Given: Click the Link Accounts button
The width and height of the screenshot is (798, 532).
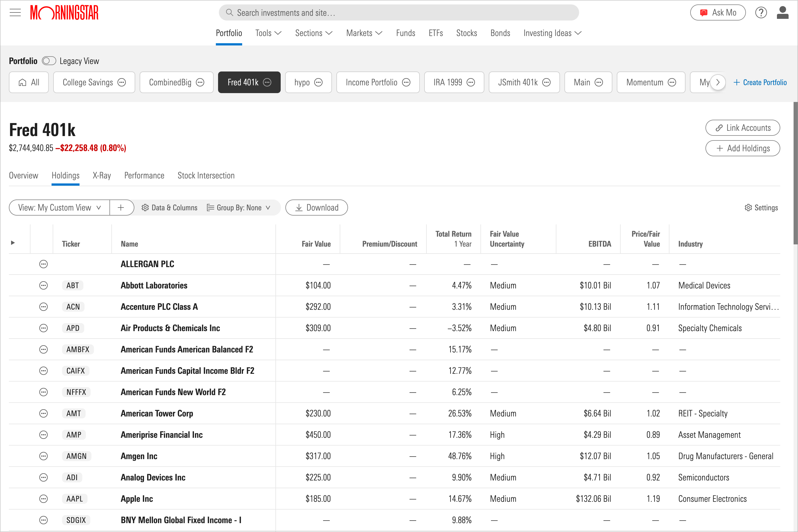Looking at the screenshot, I should pyautogui.click(x=743, y=128).
